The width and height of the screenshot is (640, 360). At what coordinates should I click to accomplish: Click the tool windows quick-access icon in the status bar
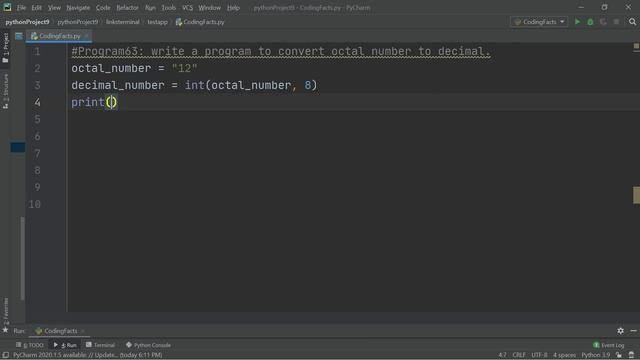coord(5,355)
